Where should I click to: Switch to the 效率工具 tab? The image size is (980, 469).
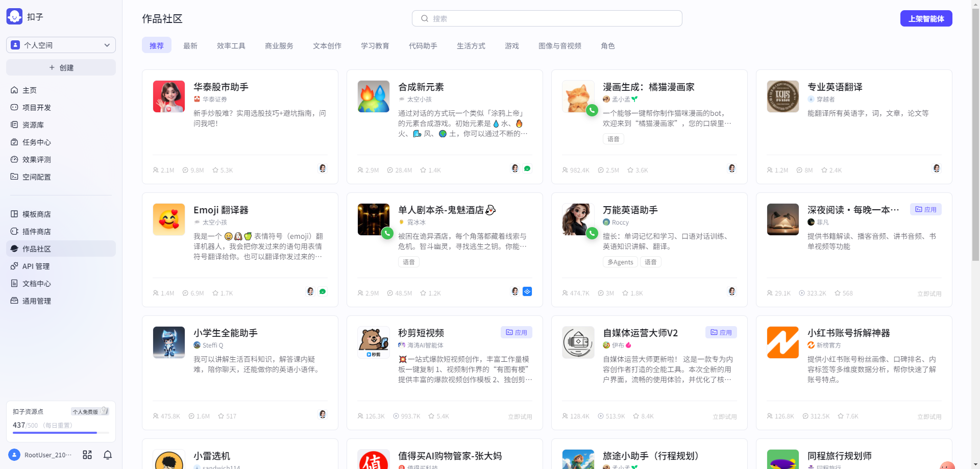[x=231, y=45]
